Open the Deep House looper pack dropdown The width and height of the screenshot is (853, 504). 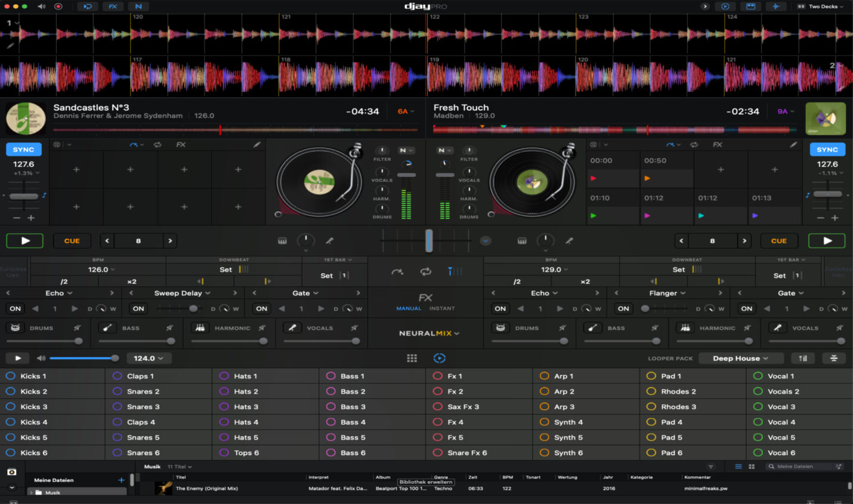pos(741,358)
